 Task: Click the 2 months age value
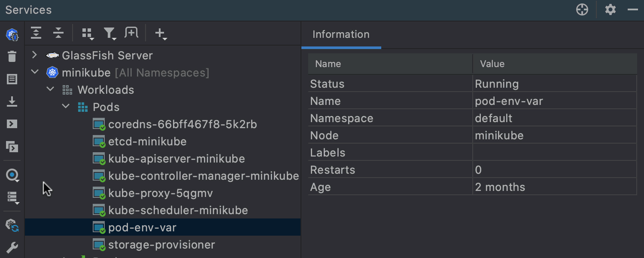coord(500,187)
